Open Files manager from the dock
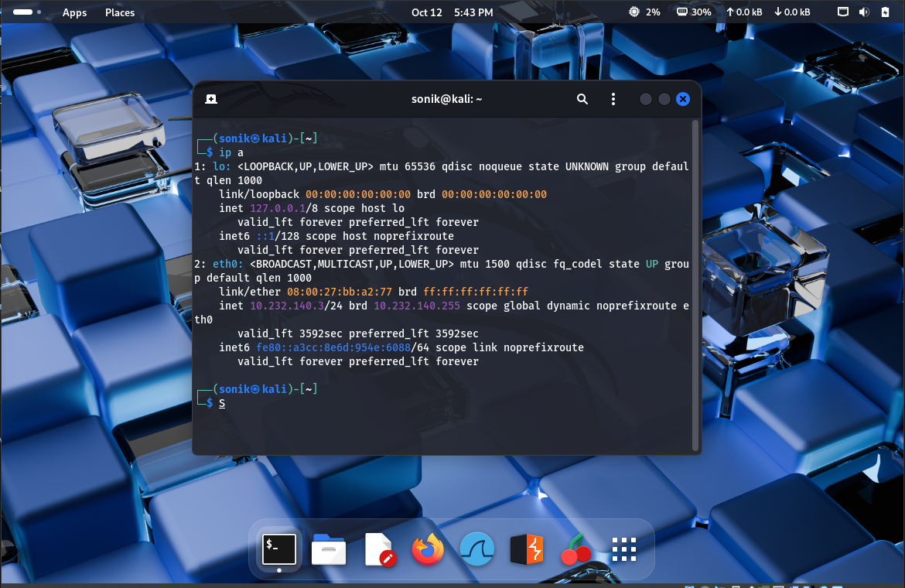Image resolution: width=905 pixels, height=588 pixels. click(329, 549)
